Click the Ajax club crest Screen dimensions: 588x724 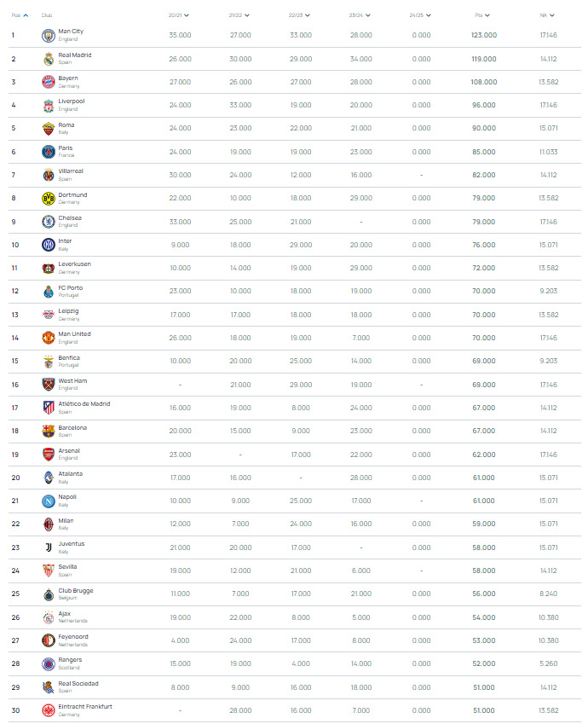[49, 617]
